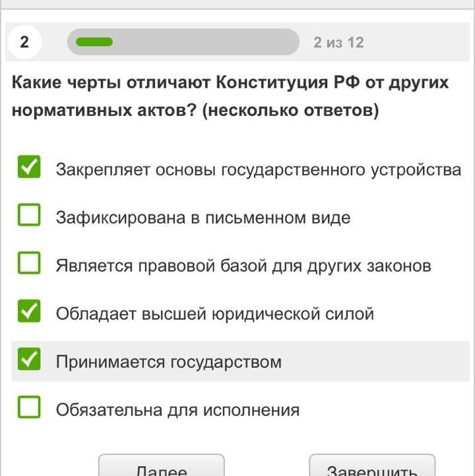The width and height of the screenshot is (475, 476).
Task: Enable the «Является правовой базой» checkbox
Action: [29, 264]
